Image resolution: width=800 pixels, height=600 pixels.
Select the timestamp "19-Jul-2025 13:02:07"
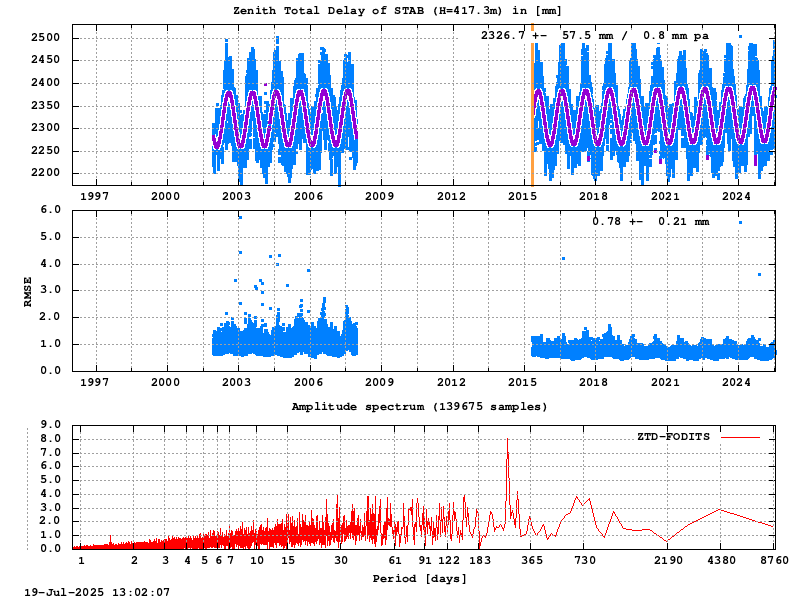pyautogui.click(x=97, y=592)
